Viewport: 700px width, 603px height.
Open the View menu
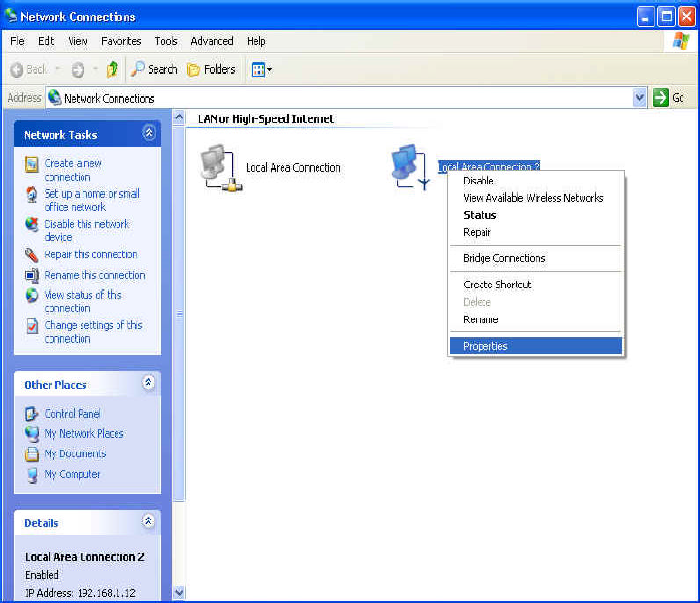tap(78, 41)
